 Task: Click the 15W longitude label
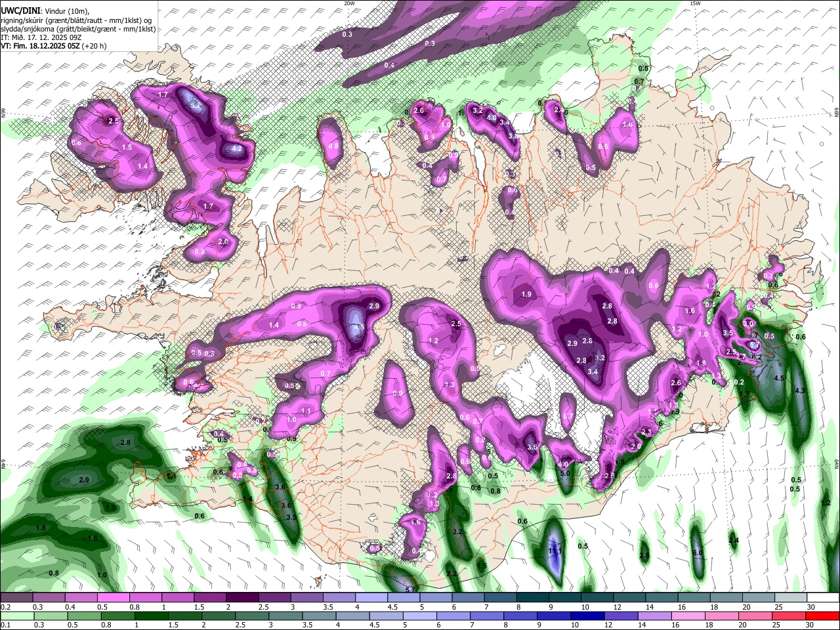point(695,3)
